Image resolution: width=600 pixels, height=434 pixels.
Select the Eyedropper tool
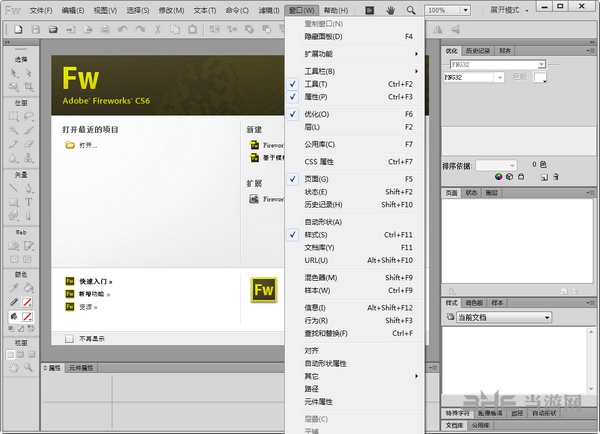pos(14,287)
